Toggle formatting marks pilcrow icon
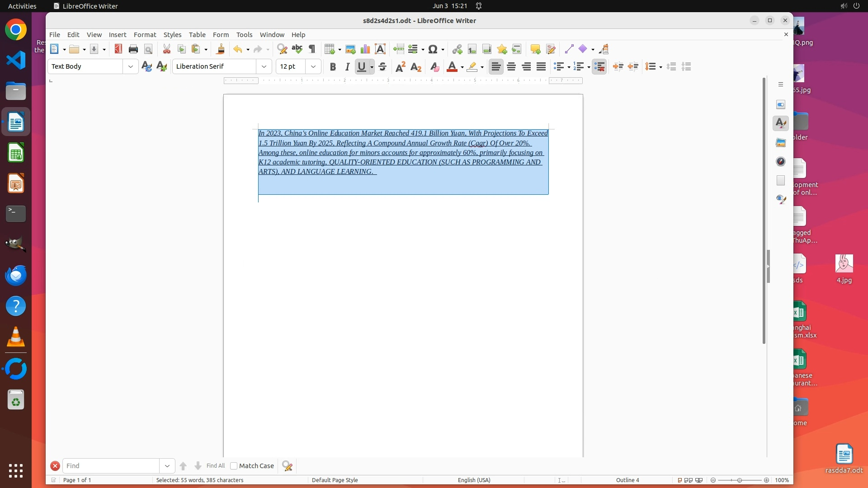Screen dimensions: 868x488 coord(312,49)
